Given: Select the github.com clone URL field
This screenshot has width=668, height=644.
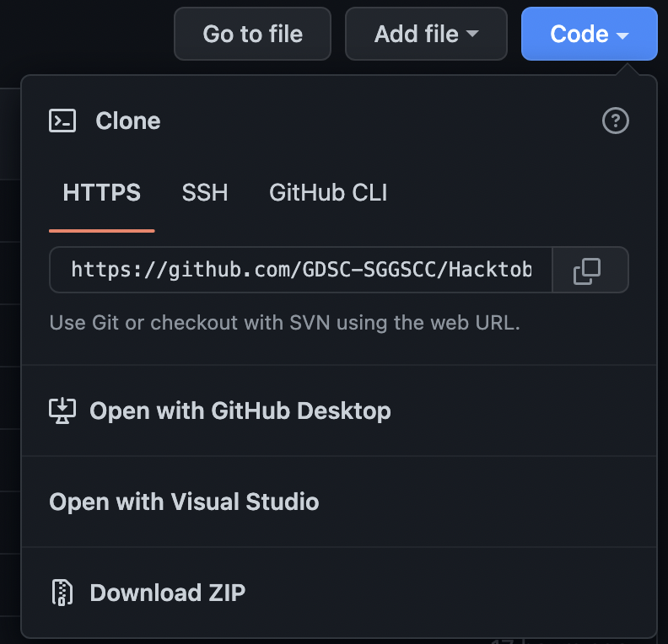Looking at the screenshot, I should pyautogui.click(x=301, y=270).
